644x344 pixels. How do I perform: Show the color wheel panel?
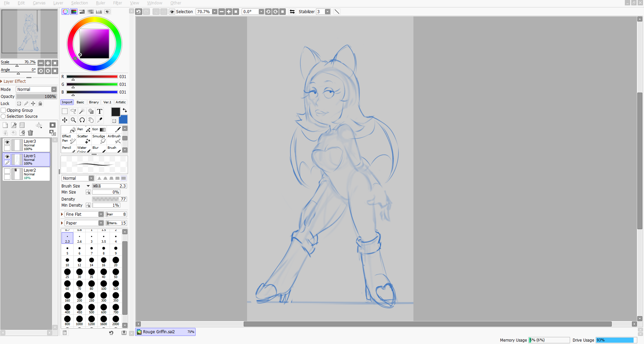click(66, 12)
